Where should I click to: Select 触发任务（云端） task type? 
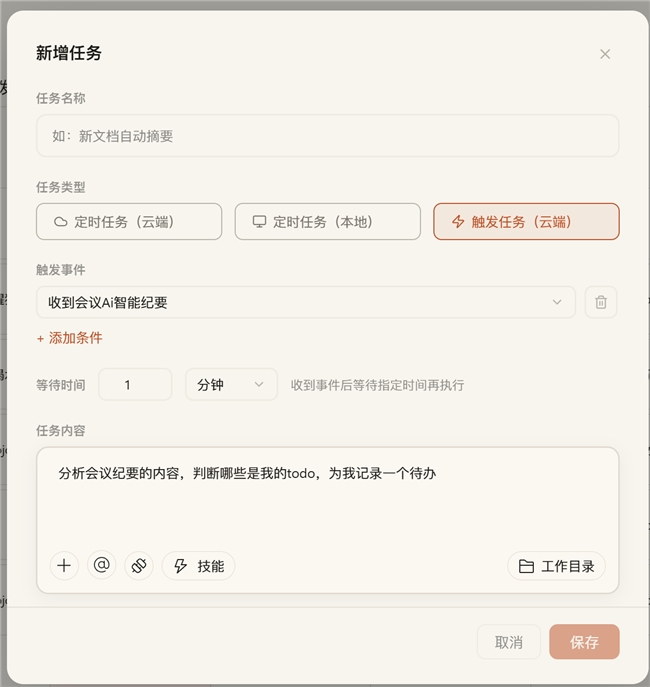526,222
